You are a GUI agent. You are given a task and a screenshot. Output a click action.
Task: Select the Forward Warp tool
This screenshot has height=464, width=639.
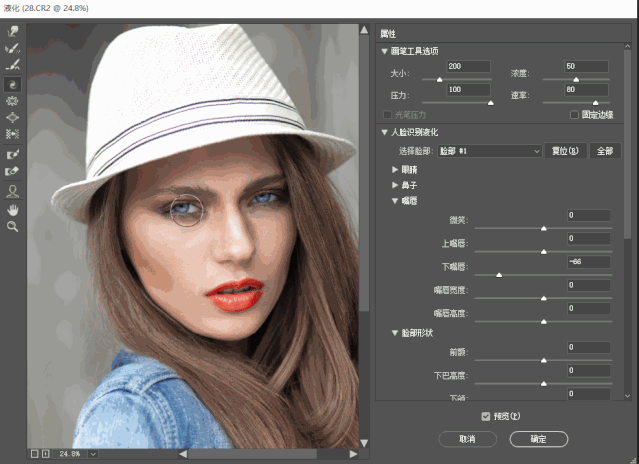13,31
